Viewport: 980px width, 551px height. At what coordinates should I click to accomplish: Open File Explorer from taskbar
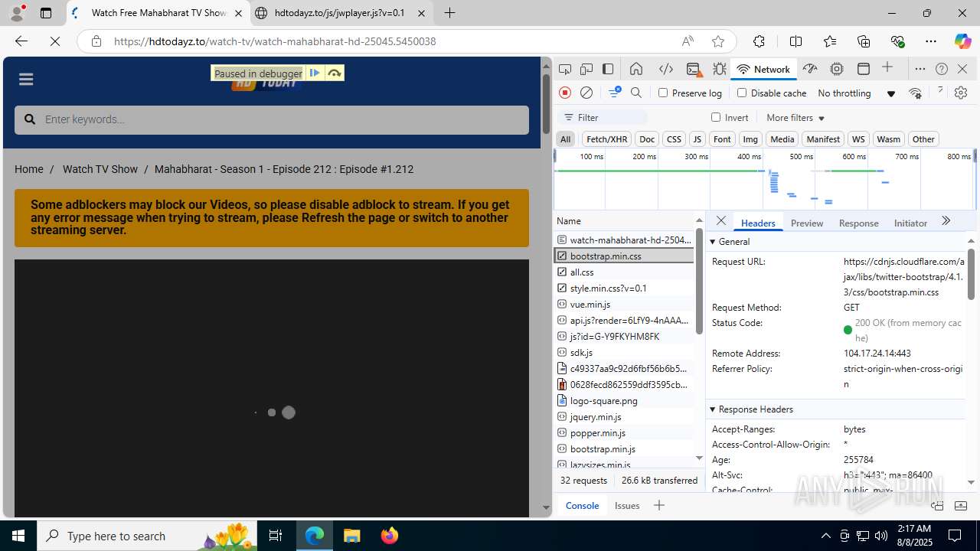[352, 536]
